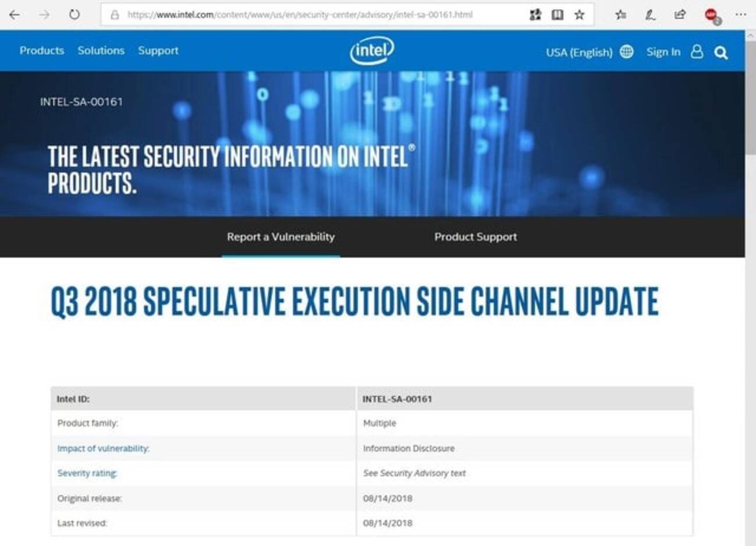Screen dimensions: 756x546
Task: Click the Last revised date 08/14/2018
Action: pos(388,523)
